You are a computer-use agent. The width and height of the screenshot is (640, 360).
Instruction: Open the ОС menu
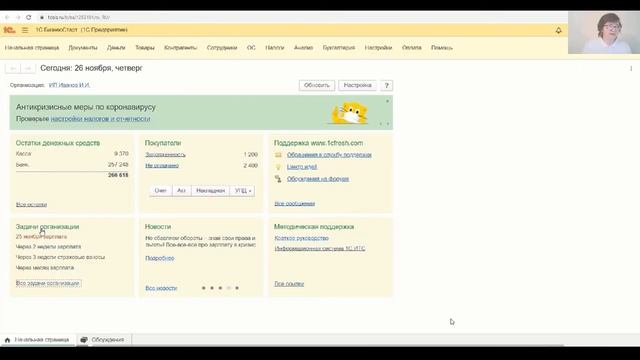(251, 48)
